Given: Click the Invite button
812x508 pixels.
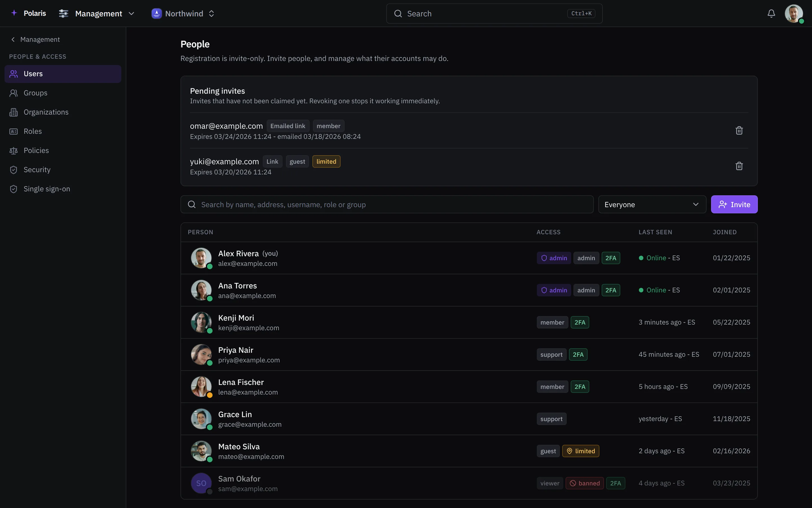Looking at the screenshot, I should 734,204.
